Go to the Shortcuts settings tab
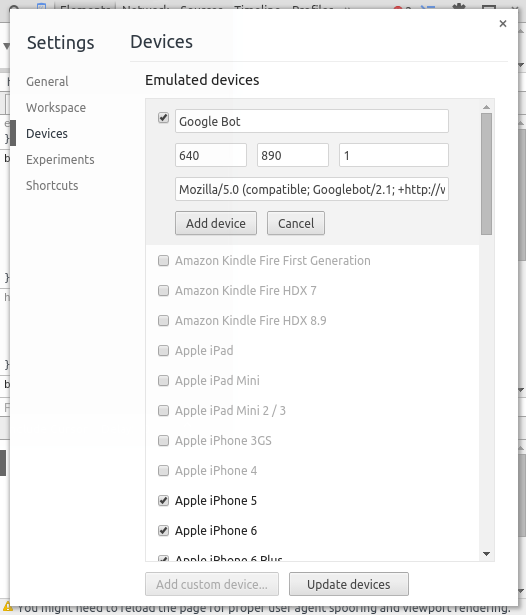 tap(52, 186)
